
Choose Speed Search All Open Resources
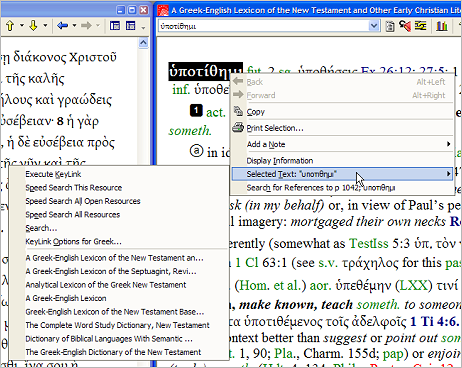[x=119, y=201]
